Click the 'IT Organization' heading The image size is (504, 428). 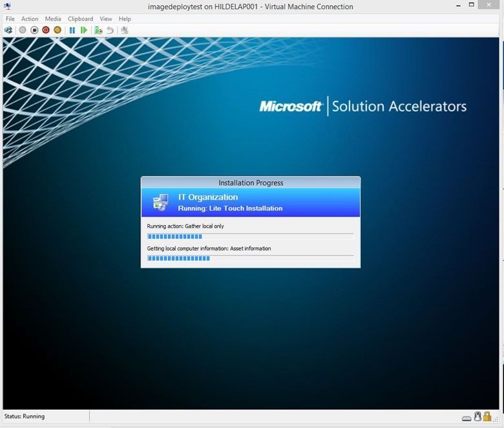pos(208,197)
